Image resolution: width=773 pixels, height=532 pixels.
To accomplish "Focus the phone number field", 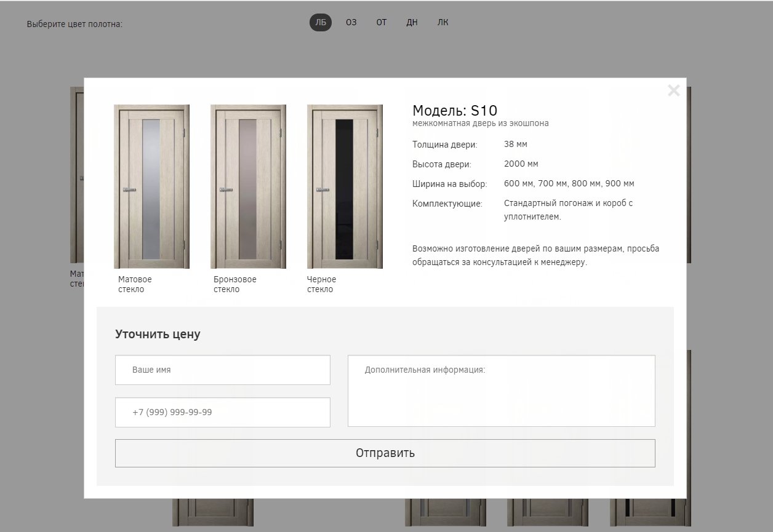I will (223, 412).
